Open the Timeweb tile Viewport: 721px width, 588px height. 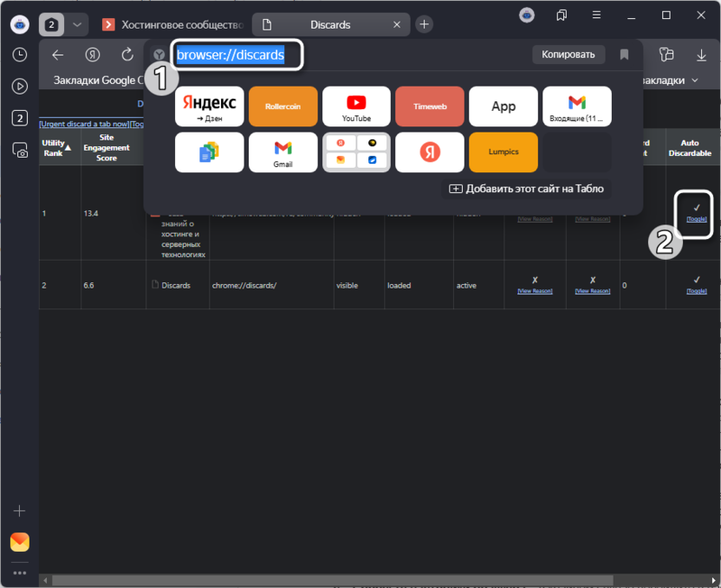(x=430, y=107)
